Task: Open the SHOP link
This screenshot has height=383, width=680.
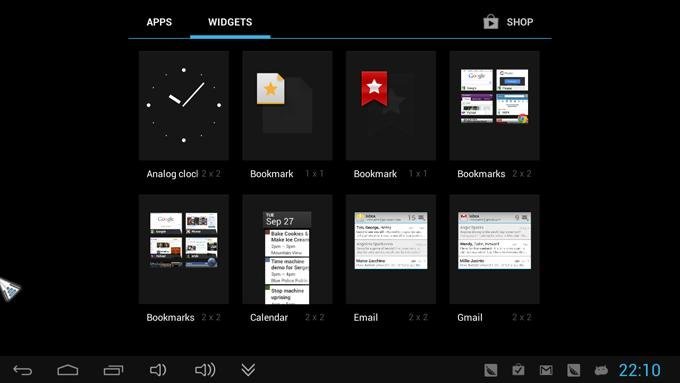Action: click(x=520, y=22)
